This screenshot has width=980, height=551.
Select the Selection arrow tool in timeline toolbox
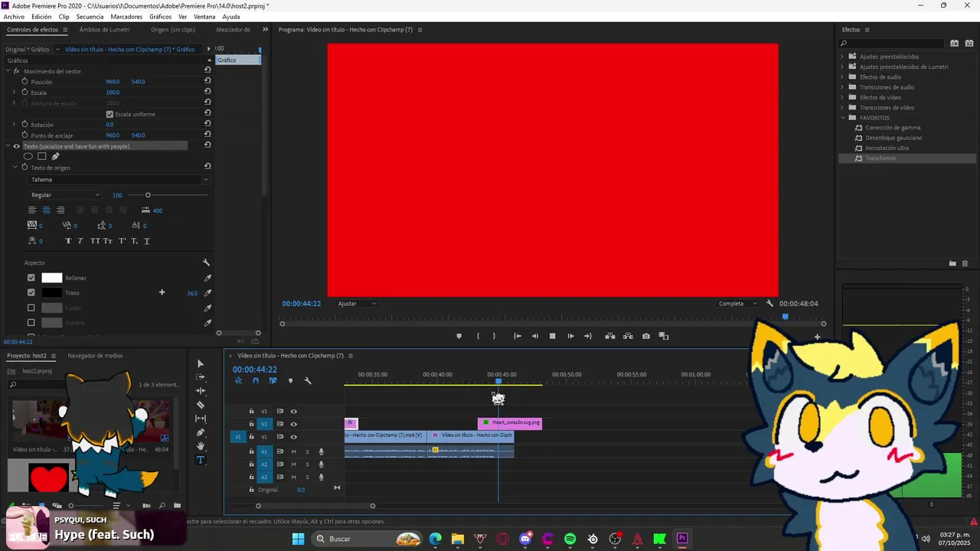click(x=201, y=364)
